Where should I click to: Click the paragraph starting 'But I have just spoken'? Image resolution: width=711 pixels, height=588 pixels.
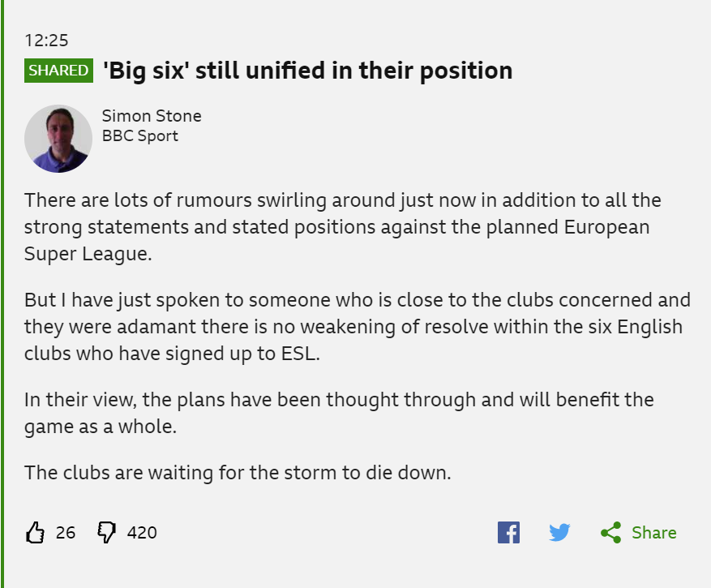(x=358, y=327)
